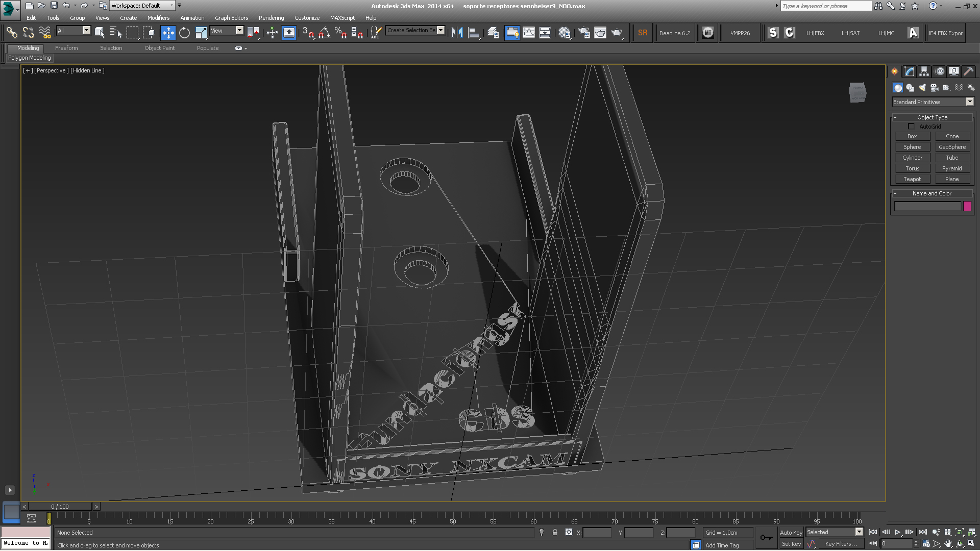Open the Select by Name list
Viewport: 980px width, 551px height.
tap(116, 33)
